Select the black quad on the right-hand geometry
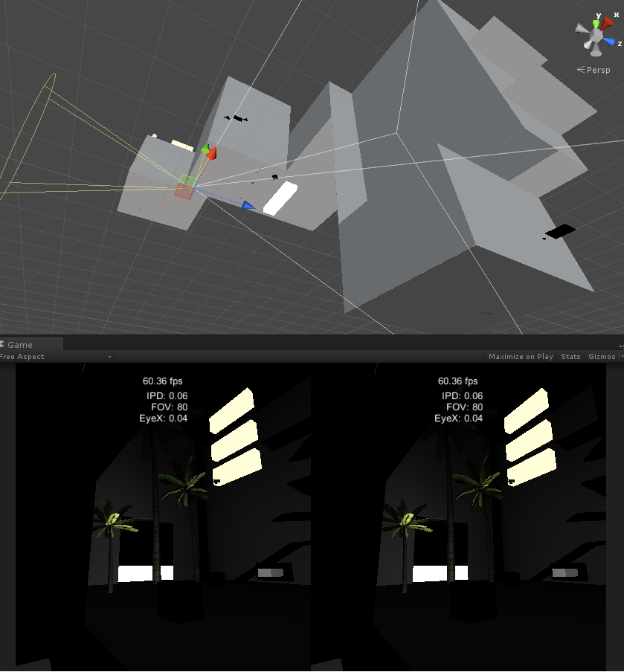Image resolution: width=624 pixels, height=672 pixels. [x=560, y=231]
